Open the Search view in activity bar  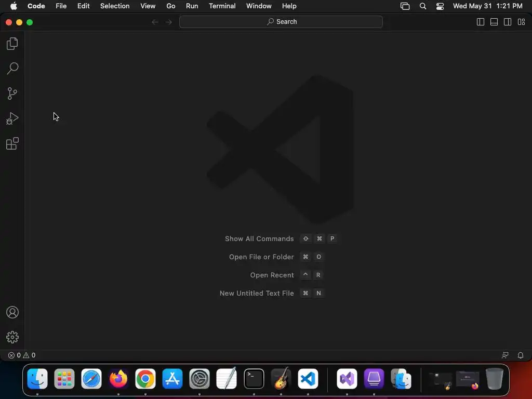click(12, 68)
